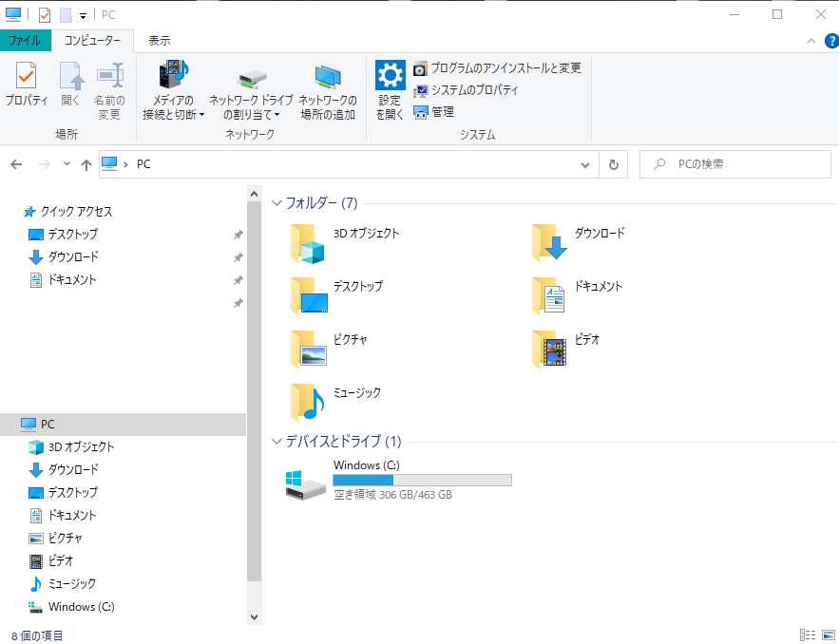
Task: Click 空き領域 306 GB/463 GB text
Action: (x=392, y=495)
